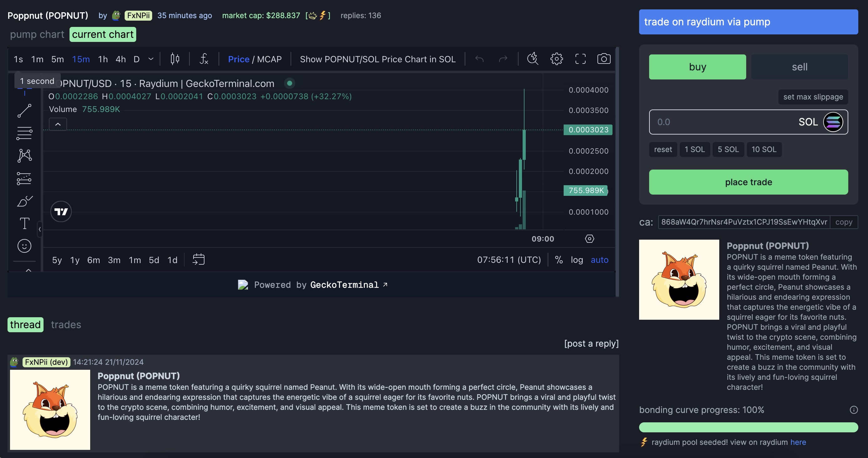868x458 pixels.
Task: Show POPNUT/SOL price chart in SOL
Action: pyautogui.click(x=377, y=59)
